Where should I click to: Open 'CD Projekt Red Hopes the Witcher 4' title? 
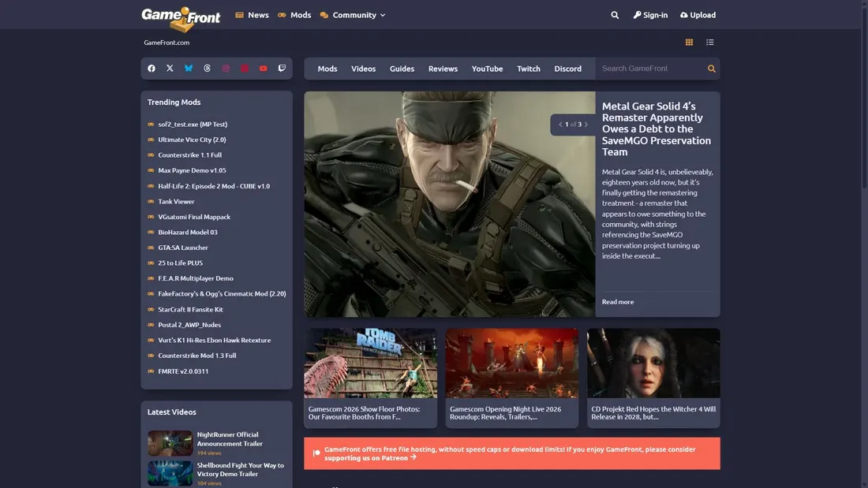(654, 413)
